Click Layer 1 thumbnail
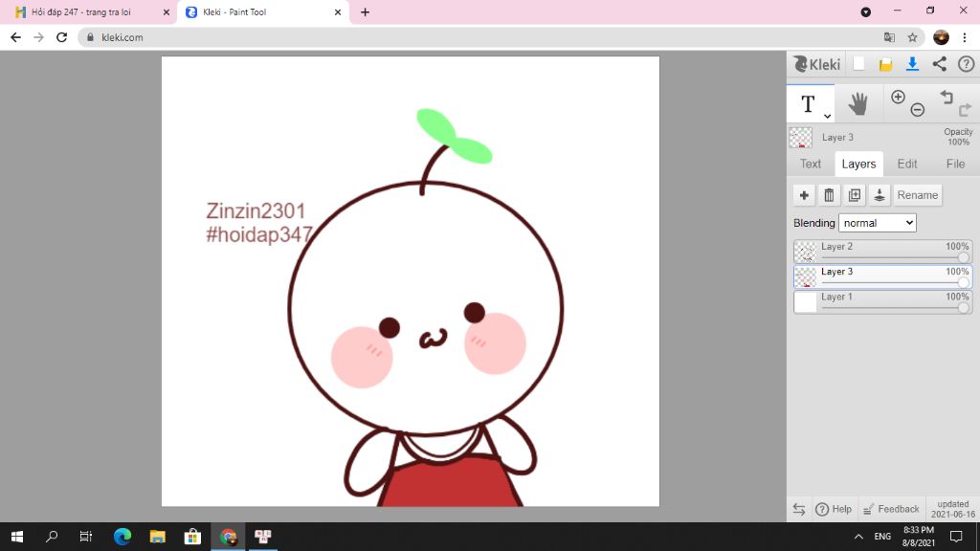 (805, 302)
